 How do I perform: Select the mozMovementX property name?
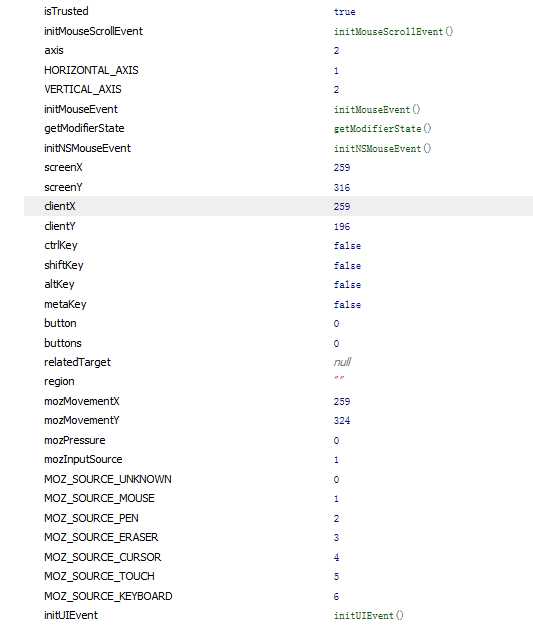point(82,401)
